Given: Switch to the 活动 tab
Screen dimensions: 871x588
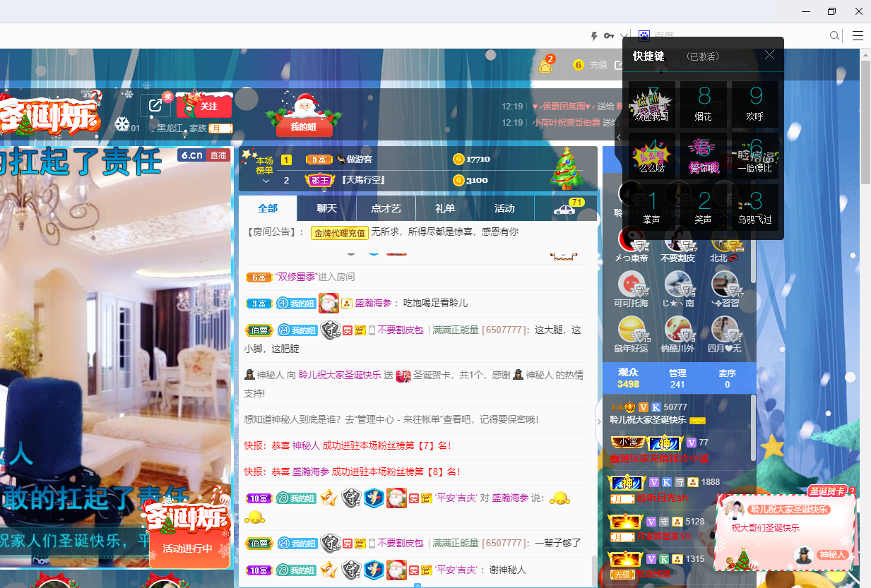Looking at the screenshot, I should [x=504, y=208].
